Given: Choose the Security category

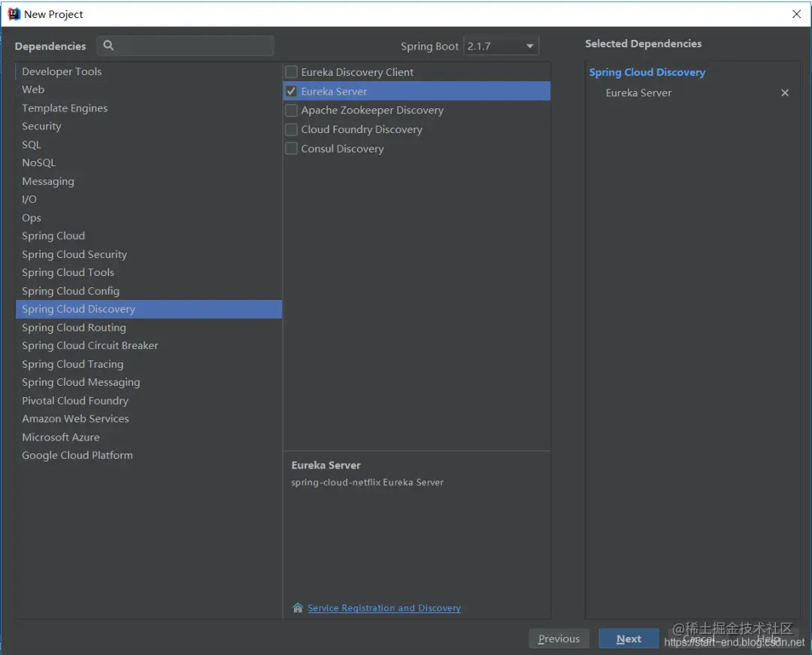Looking at the screenshot, I should point(149,126).
